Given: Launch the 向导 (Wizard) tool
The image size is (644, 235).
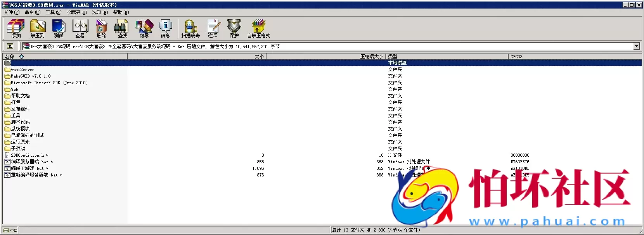Looking at the screenshot, I should coord(144,29).
